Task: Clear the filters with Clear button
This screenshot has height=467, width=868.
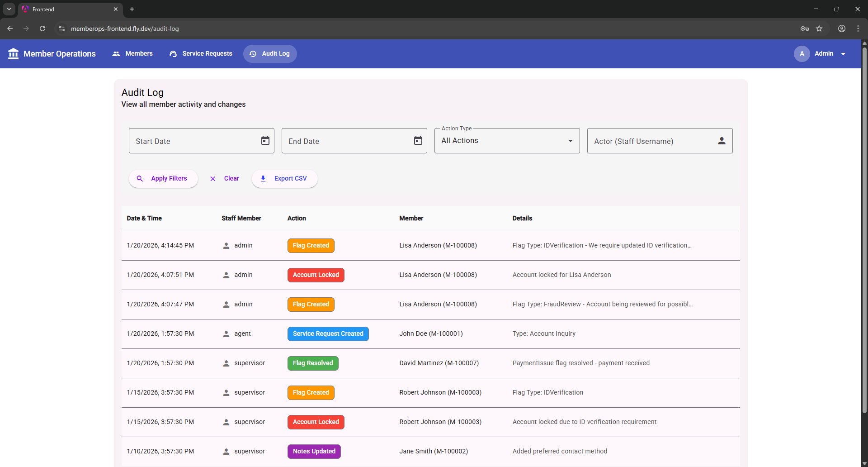Action: [x=225, y=179]
